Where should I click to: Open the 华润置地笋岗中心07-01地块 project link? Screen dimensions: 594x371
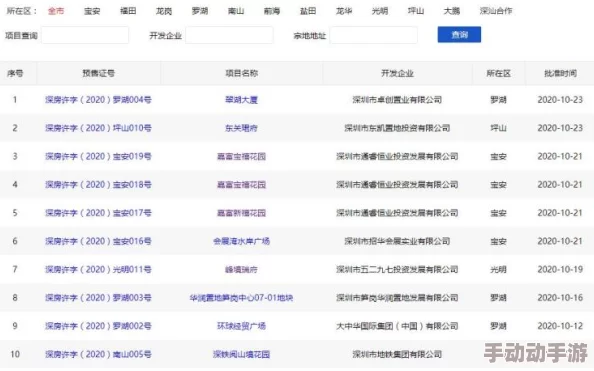pyautogui.click(x=241, y=297)
